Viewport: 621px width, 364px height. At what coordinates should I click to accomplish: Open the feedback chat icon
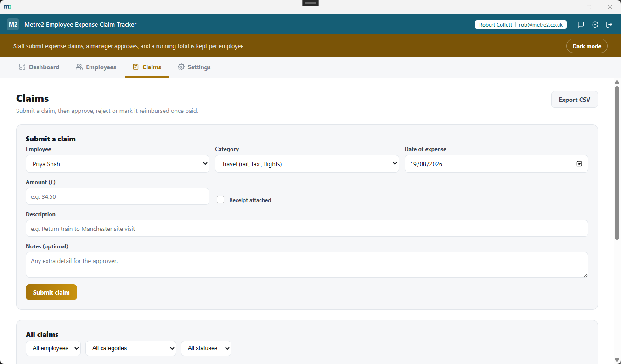581,25
